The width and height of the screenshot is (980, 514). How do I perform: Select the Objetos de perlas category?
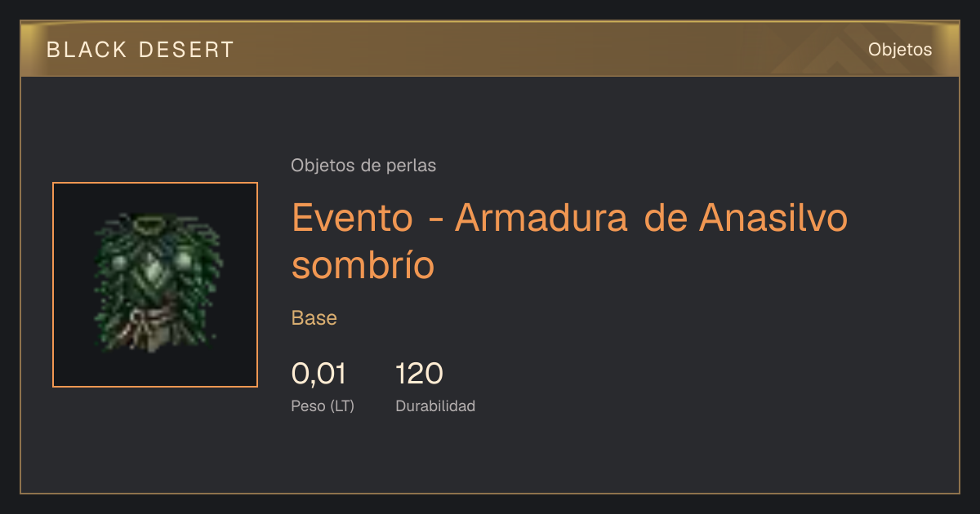pyautogui.click(x=363, y=166)
